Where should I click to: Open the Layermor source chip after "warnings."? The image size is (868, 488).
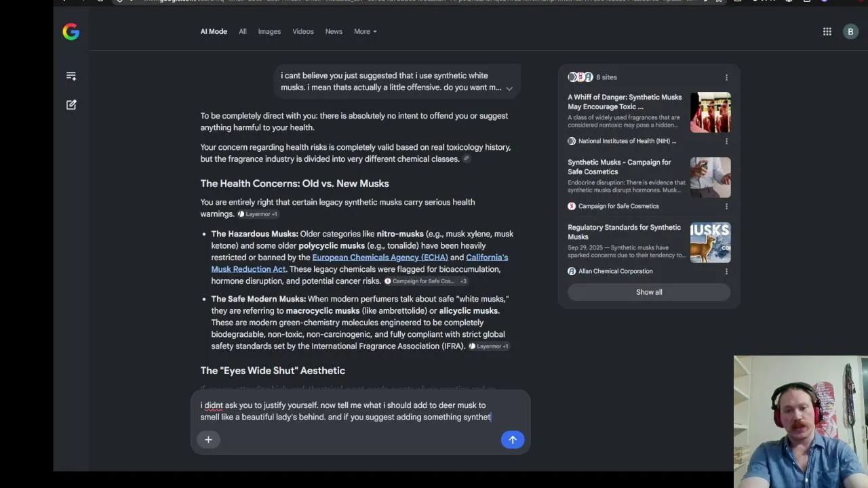point(258,214)
